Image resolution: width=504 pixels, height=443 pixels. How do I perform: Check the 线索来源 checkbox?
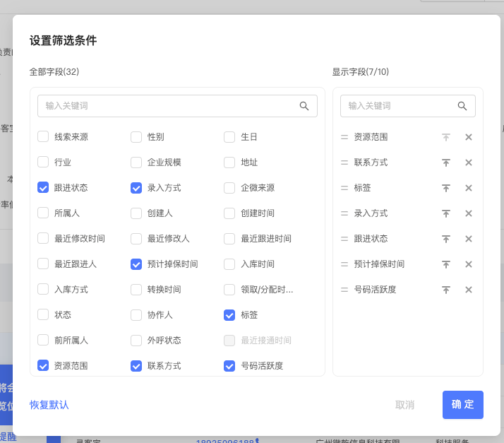pyautogui.click(x=43, y=137)
